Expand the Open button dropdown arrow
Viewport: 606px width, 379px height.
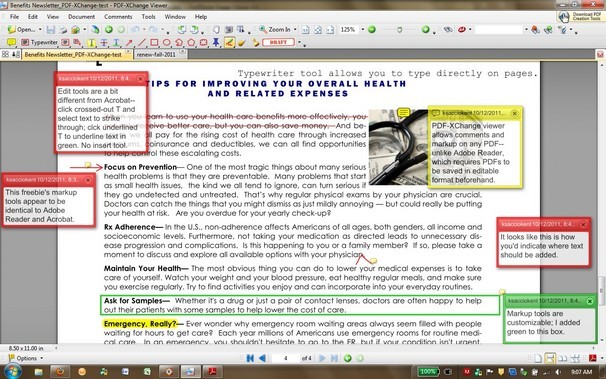pos(40,29)
